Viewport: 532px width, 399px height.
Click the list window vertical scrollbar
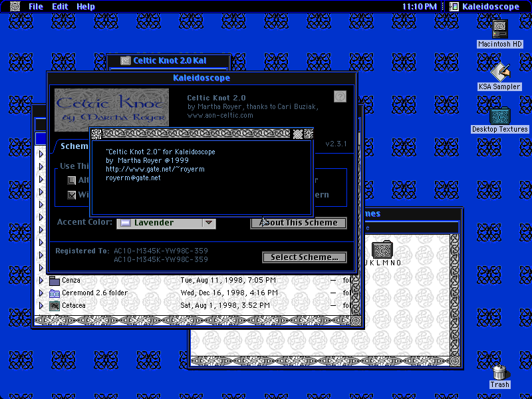(355, 295)
